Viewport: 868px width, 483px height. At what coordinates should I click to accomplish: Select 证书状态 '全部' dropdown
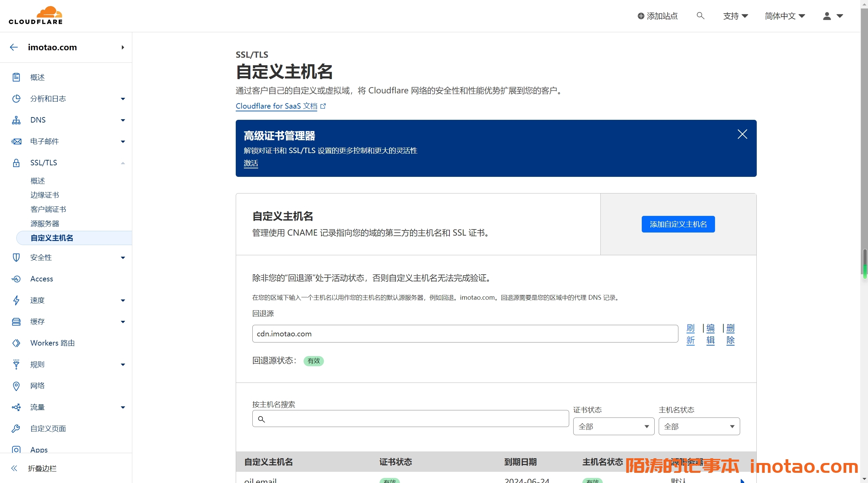tap(612, 426)
